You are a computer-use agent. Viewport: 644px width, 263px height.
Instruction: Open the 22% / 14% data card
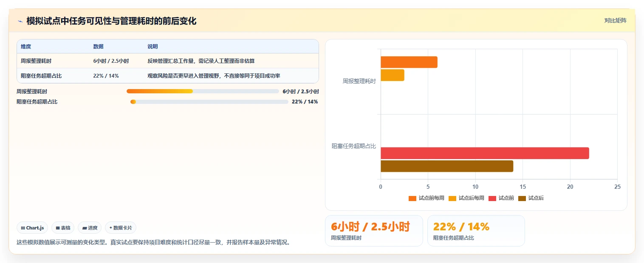(476, 231)
